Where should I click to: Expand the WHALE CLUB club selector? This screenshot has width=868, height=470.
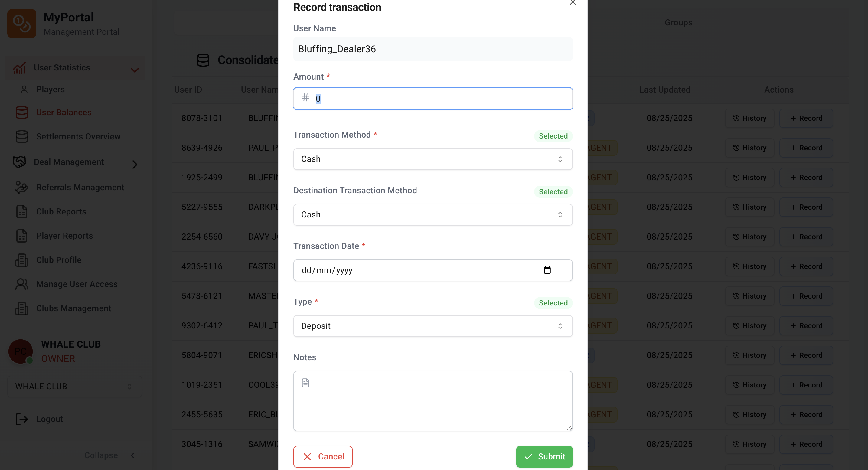[x=74, y=387]
